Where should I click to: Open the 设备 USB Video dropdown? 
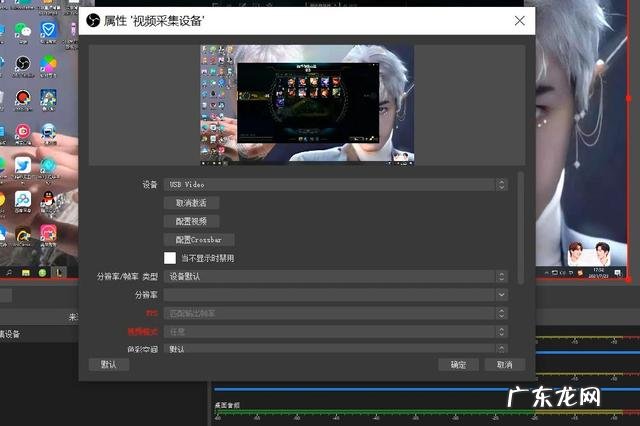(x=336, y=184)
